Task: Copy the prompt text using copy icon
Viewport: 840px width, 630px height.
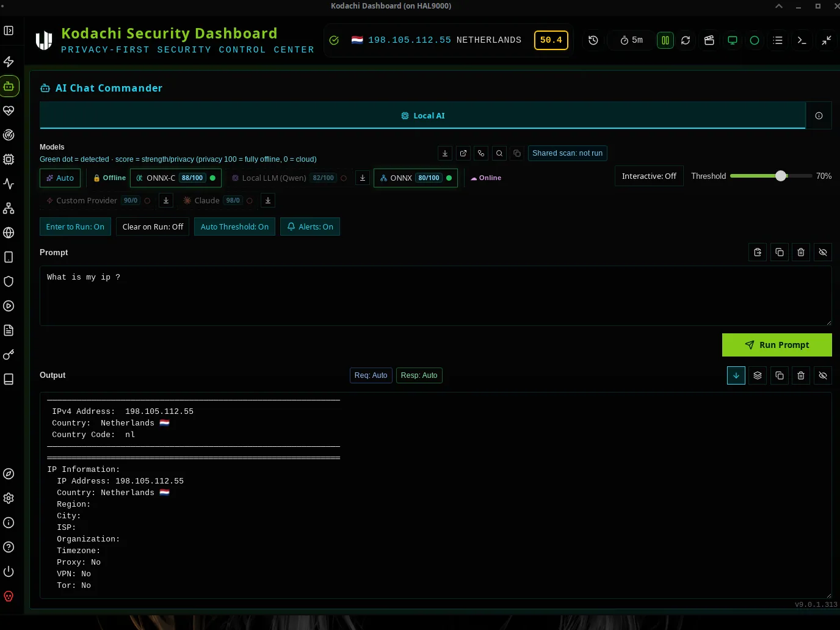Action: tap(780, 252)
